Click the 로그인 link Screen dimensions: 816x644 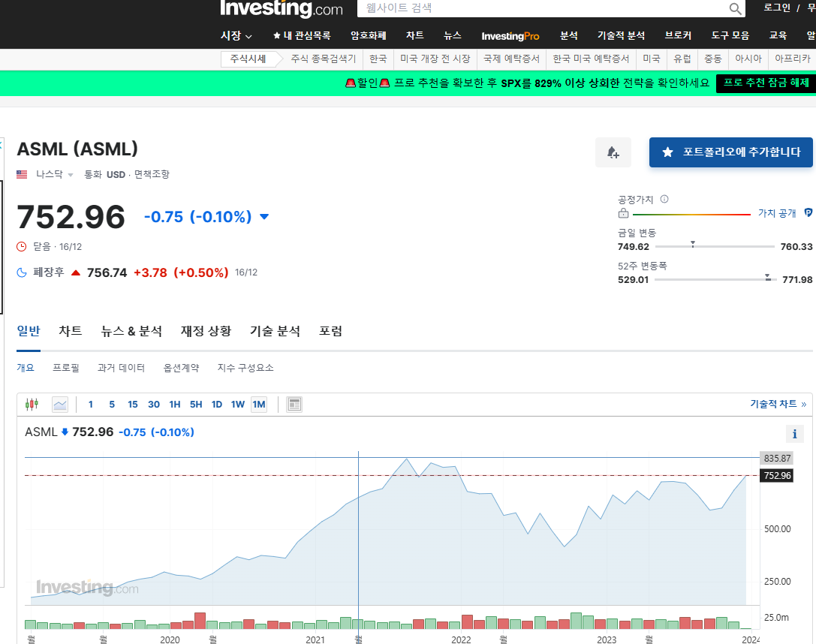click(776, 8)
